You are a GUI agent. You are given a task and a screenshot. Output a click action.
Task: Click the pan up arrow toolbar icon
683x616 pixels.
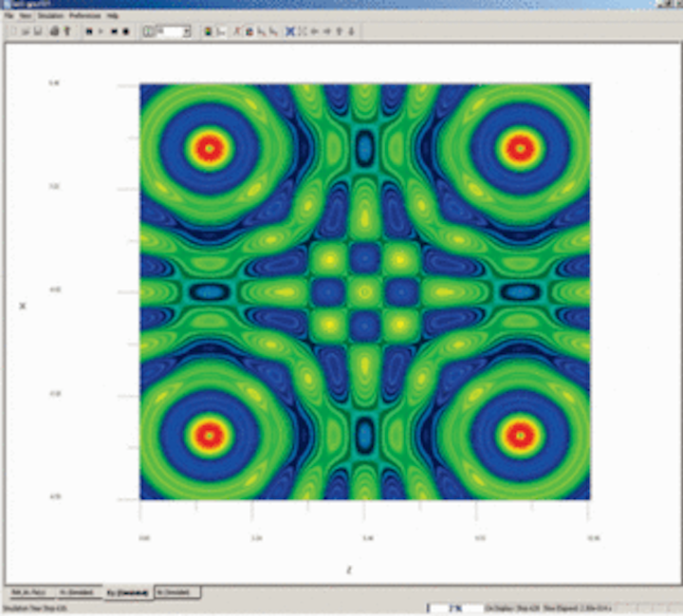coord(340,31)
